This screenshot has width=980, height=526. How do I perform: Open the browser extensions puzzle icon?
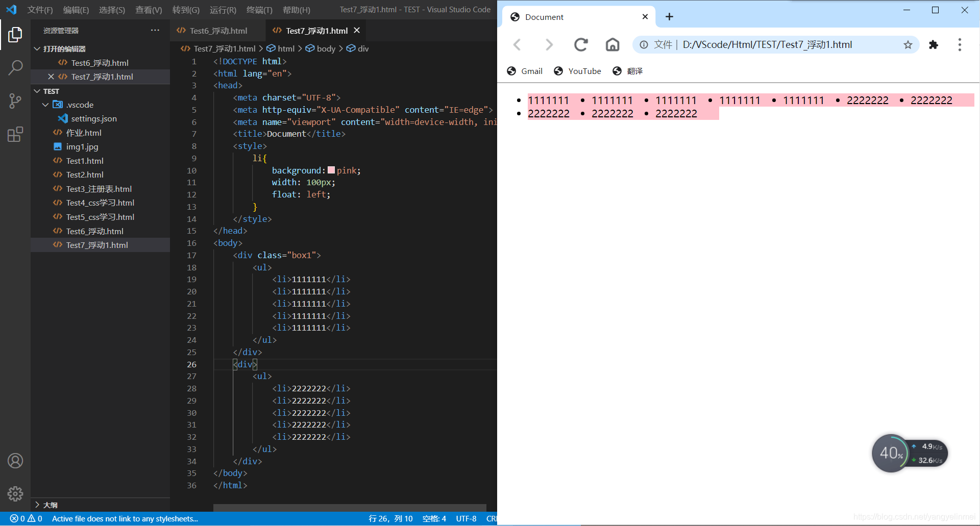[934, 45]
